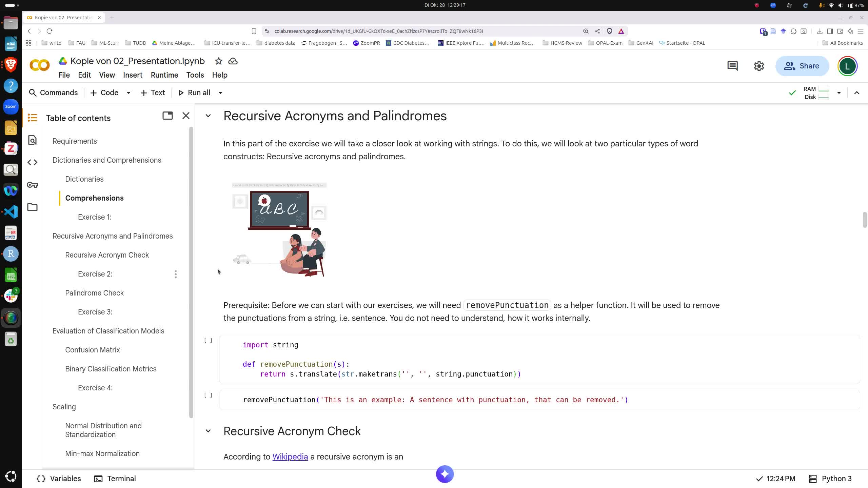Select Confusion Matrix in table of contents
868x488 pixels.
pyautogui.click(x=93, y=350)
